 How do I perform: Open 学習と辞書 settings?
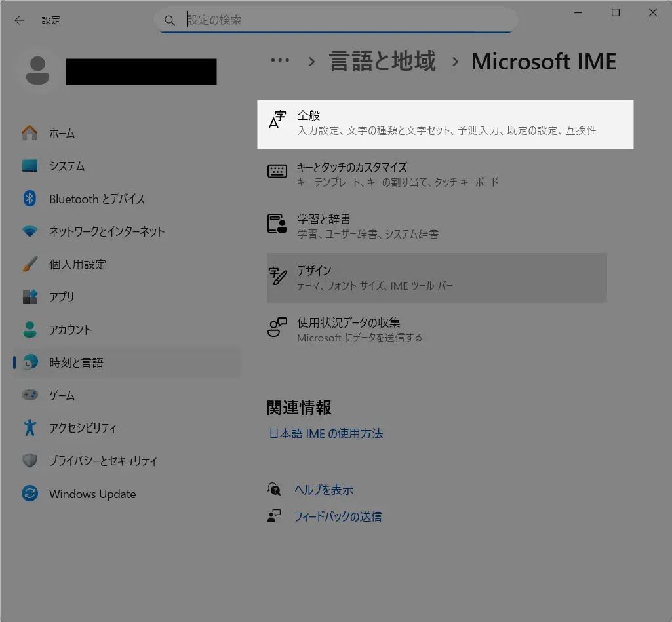[437, 226]
